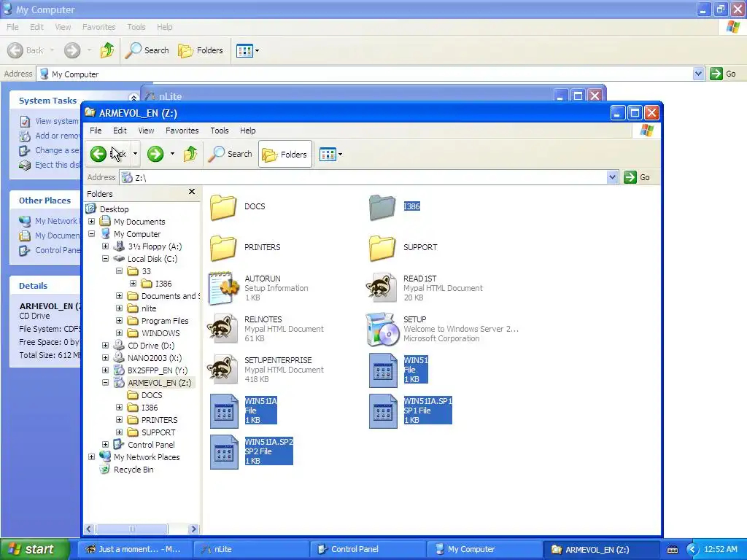Screen dimensions: 747x560
Task: Click green Forward arrow in ARMEVOL_EN window
Action: pos(155,154)
